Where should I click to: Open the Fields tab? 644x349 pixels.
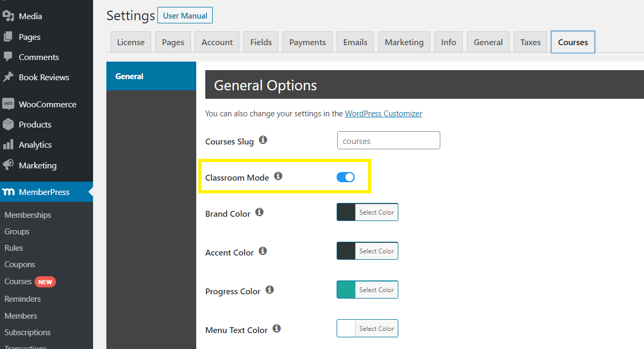tap(261, 42)
